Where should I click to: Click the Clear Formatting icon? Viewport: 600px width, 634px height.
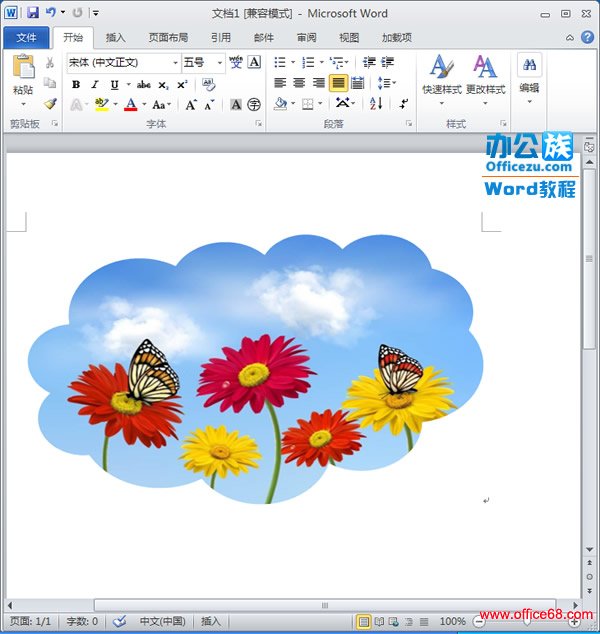click(208, 85)
